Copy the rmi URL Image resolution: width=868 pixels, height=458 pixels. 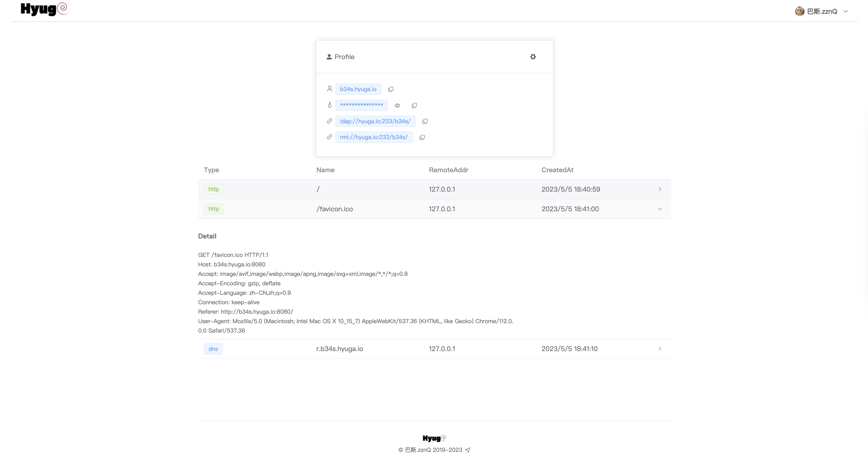click(x=422, y=137)
